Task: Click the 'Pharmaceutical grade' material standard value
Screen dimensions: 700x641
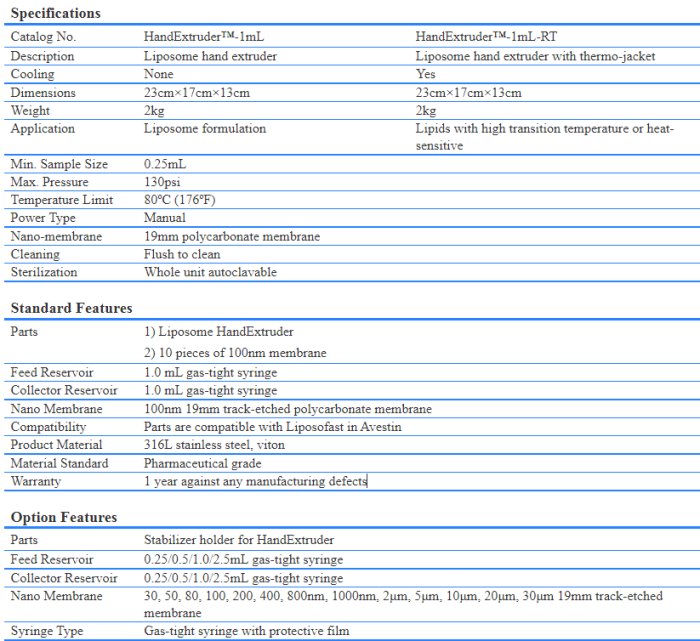Action: [203, 463]
